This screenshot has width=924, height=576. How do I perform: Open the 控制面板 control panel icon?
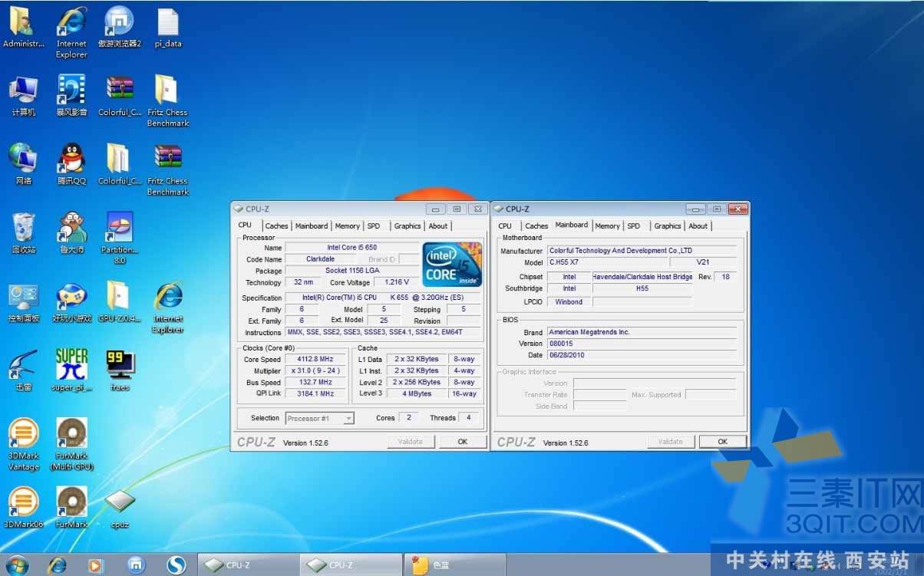(x=23, y=302)
